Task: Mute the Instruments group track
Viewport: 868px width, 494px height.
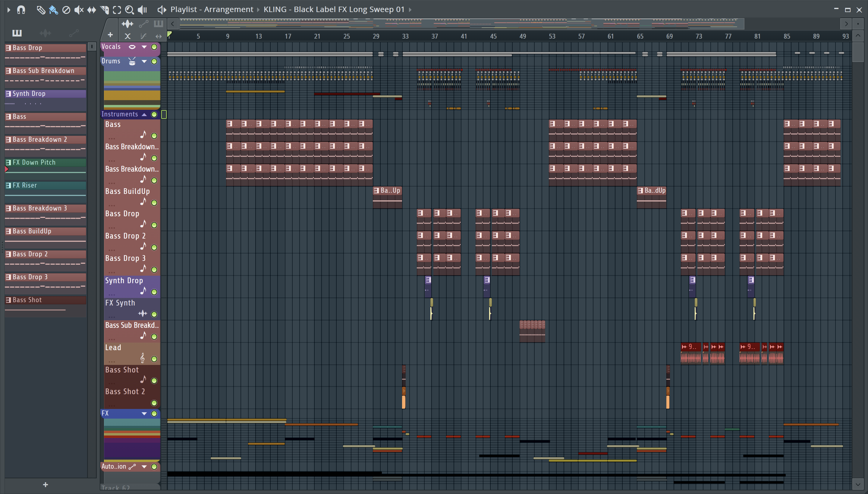Action: coord(154,114)
